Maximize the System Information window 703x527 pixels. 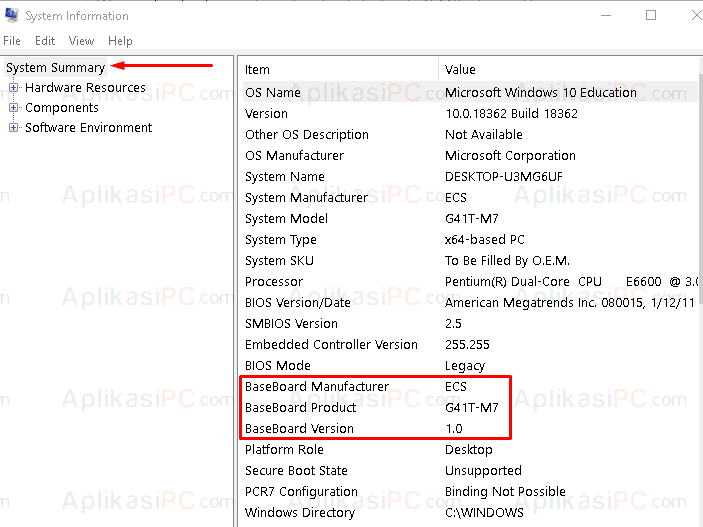pos(651,15)
